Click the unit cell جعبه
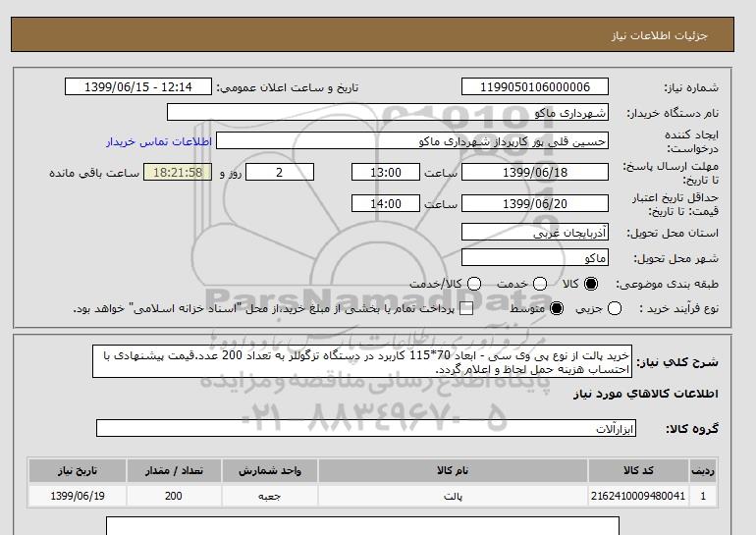The image size is (756, 535). pos(270,496)
